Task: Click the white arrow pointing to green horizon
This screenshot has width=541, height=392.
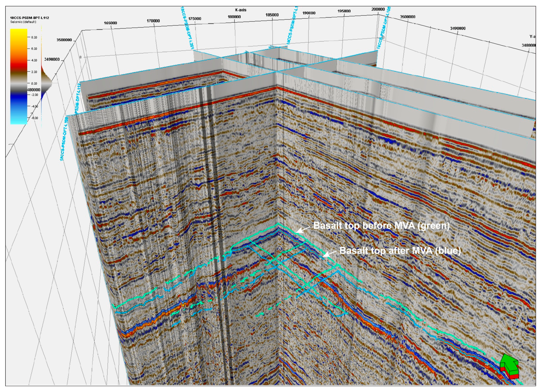Action: click(303, 230)
